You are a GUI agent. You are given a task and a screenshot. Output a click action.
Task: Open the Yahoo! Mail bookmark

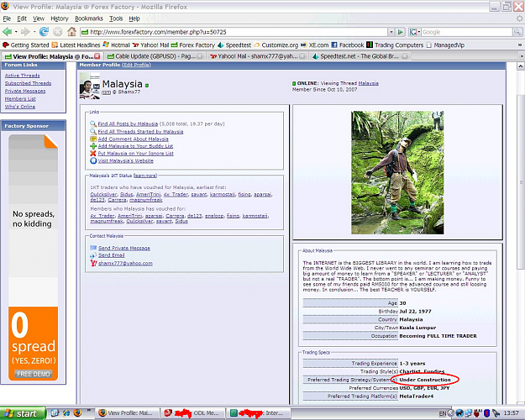150,45
